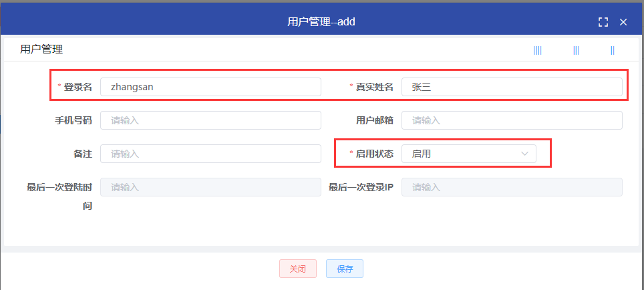644x290 pixels.
Task: Open the 启用状态 dropdown
Action: [x=468, y=154]
